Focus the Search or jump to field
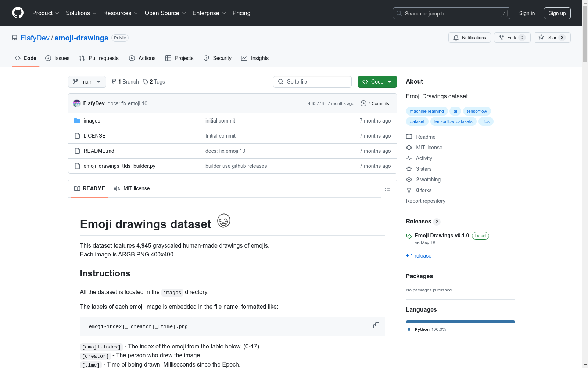 [452, 13]
